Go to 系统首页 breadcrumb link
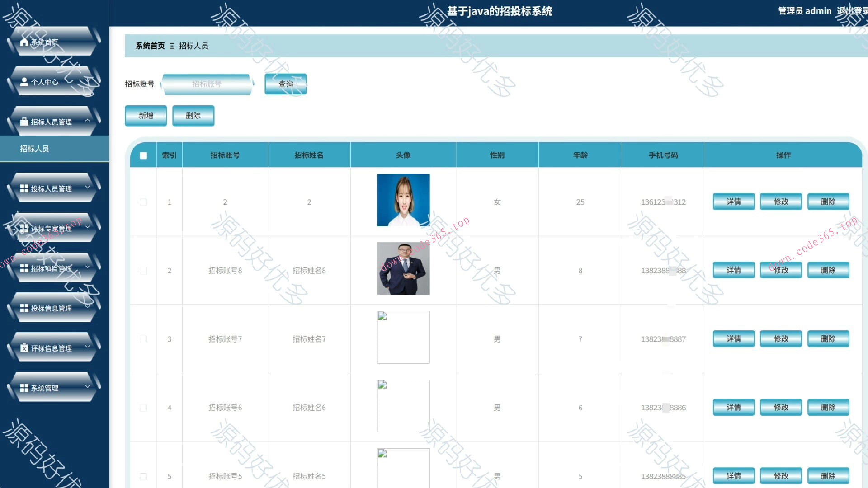Screen dimensions: 868x488 tap(150, 46)
